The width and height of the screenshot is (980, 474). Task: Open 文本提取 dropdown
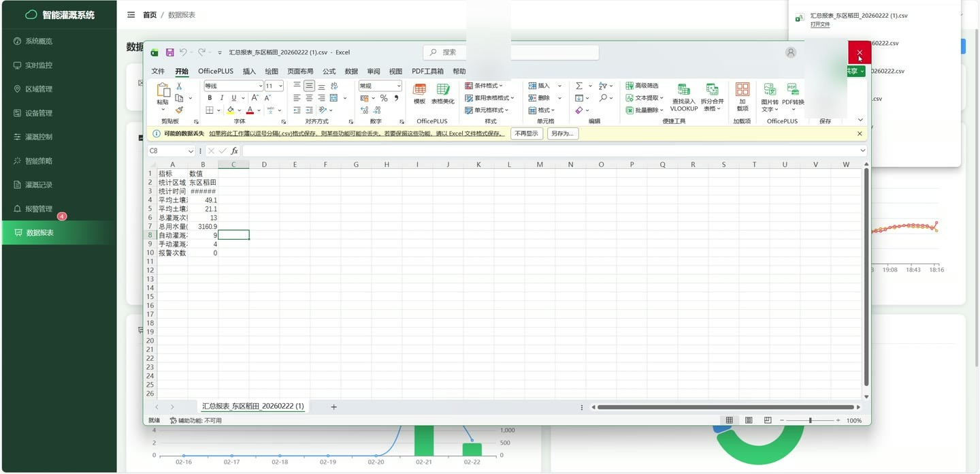644,98
